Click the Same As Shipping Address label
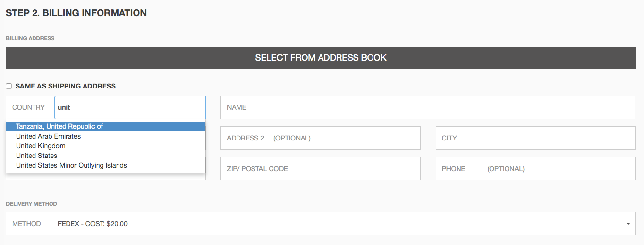Image resolution: width=644 pixels, height=245 pixels. coord(66,86)
